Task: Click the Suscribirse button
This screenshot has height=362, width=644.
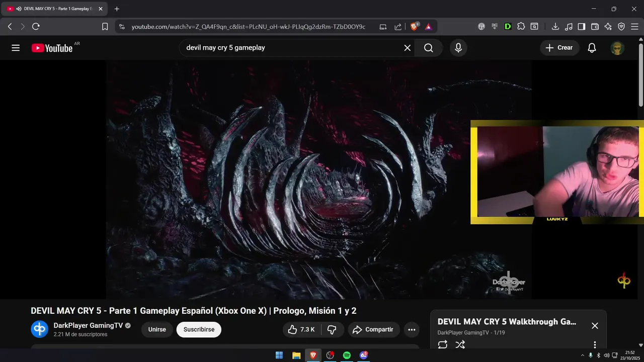Action: (x=199, y=329)
